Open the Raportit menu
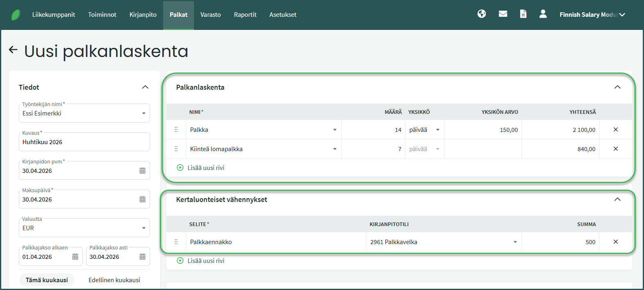The image size is (644, 290). [x=245, y=15]
